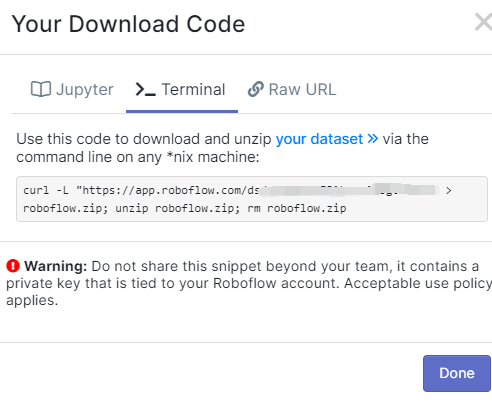Close the Your Download Code dialog
Screen dimensions: 492x403
[483, 22]
